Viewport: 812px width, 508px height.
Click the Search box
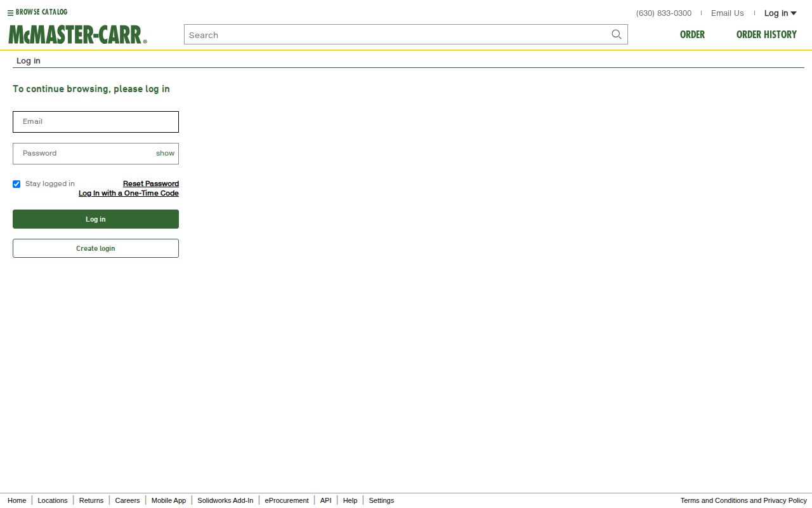[x=393, y=34]
